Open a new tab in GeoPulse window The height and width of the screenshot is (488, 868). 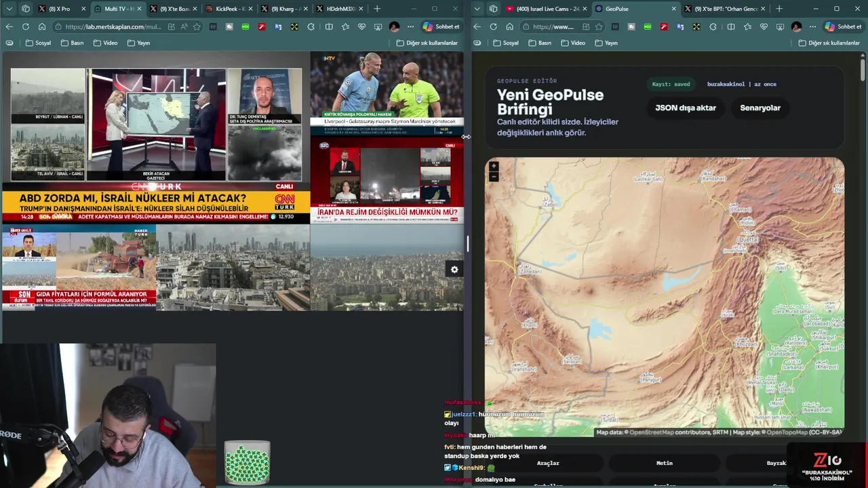[x=778, y=9]
